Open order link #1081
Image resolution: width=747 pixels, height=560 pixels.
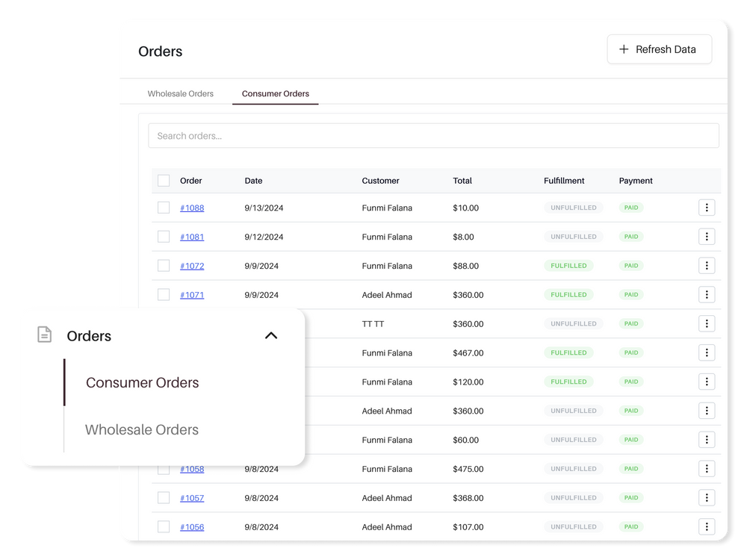point(192,237)
